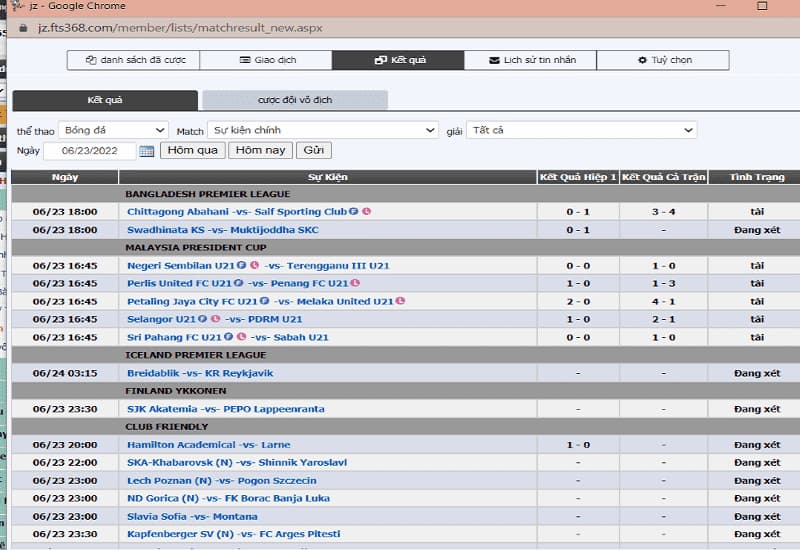The image size is (800, 550).
Task: Select the Kết quả results sub-tab
Action: coord(105,100)
